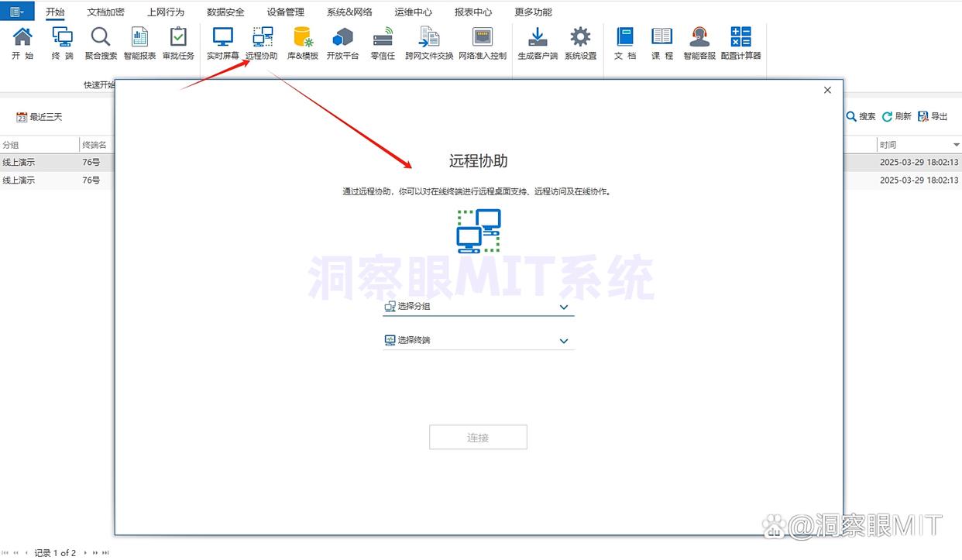The width and height of the screenshot is (962, 560).
Task: Open the 终端 terminals icon
Action: [62, 43]
